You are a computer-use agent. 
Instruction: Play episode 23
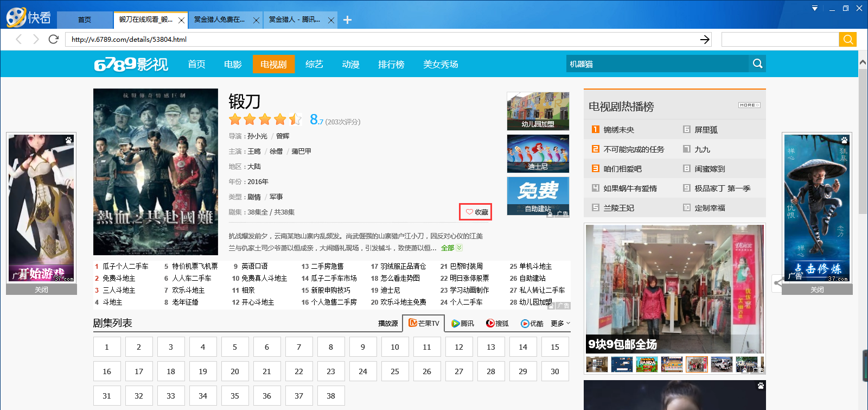331,371
